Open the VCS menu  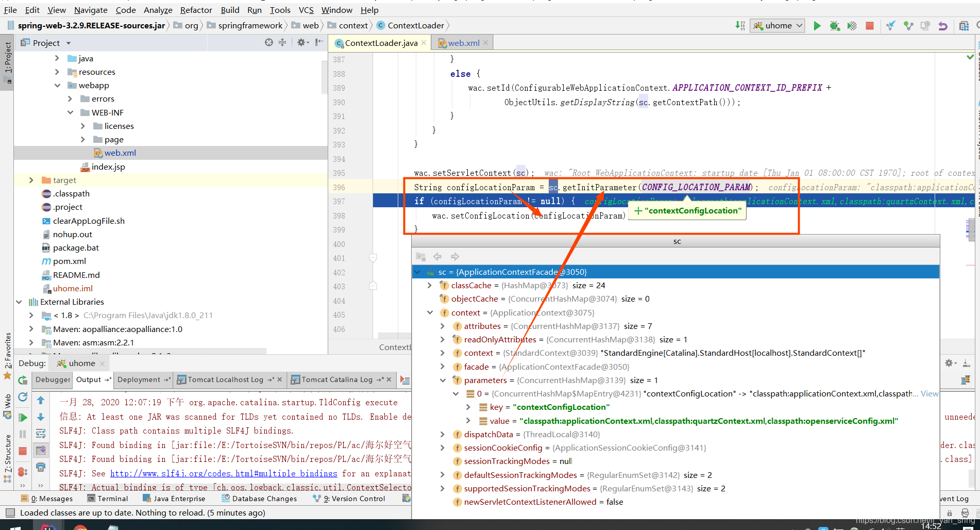[x=306, y=10]
